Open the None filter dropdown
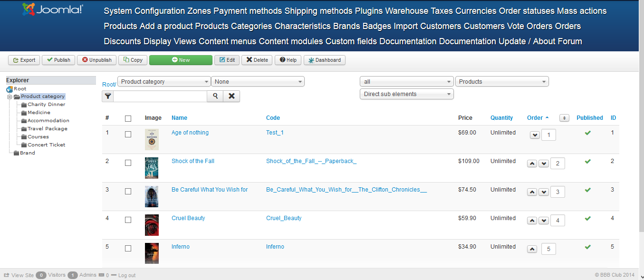The image size is (644, 280). pyautogui.click(x=258, y=82)
